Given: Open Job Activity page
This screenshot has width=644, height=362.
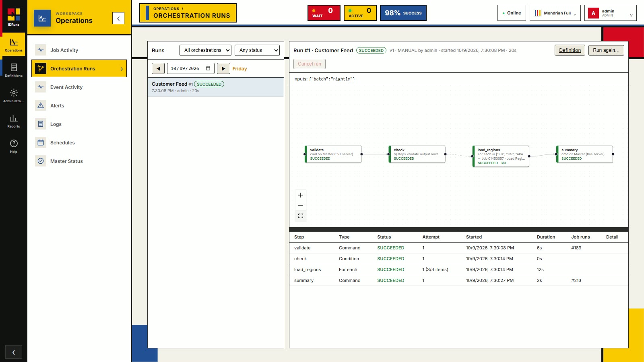Looking at the screenshot, I should 79,50.
